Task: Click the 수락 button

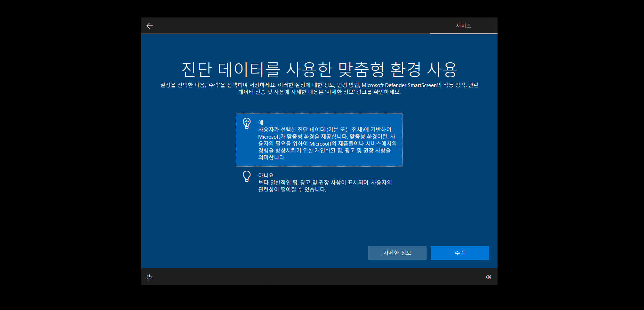Action: (460, 253)
